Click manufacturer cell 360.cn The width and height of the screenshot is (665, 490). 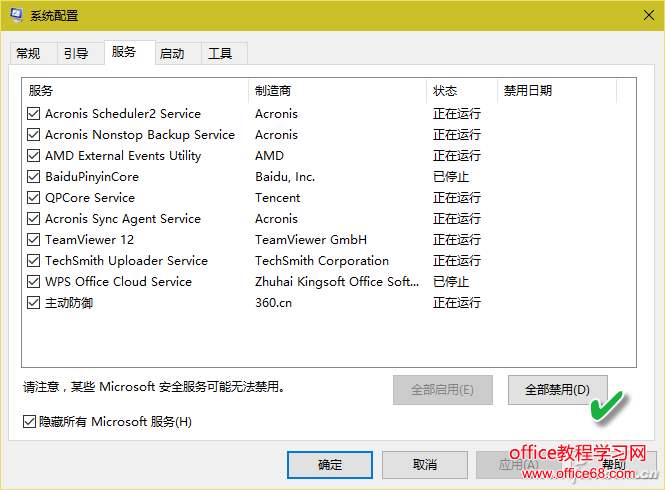(274, 302)
